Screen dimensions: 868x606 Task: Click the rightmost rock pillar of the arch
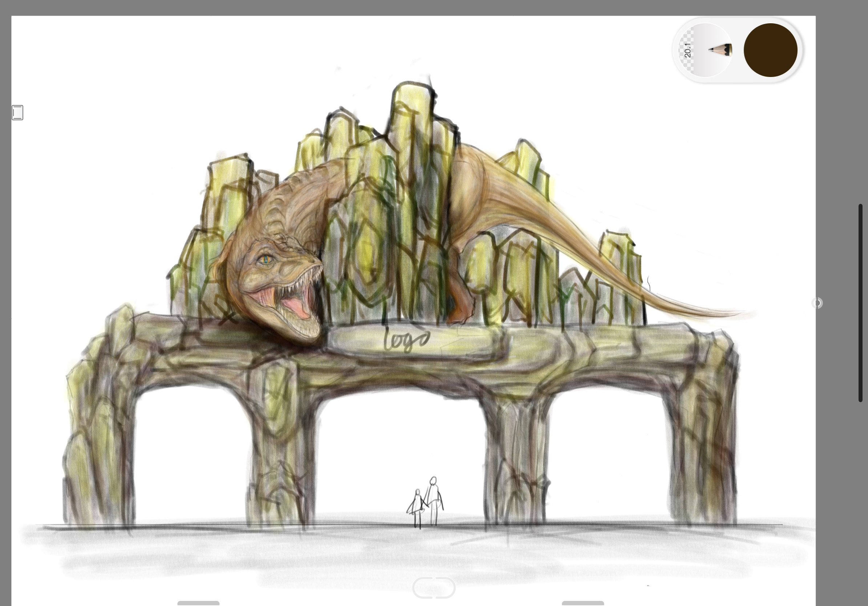703,453
